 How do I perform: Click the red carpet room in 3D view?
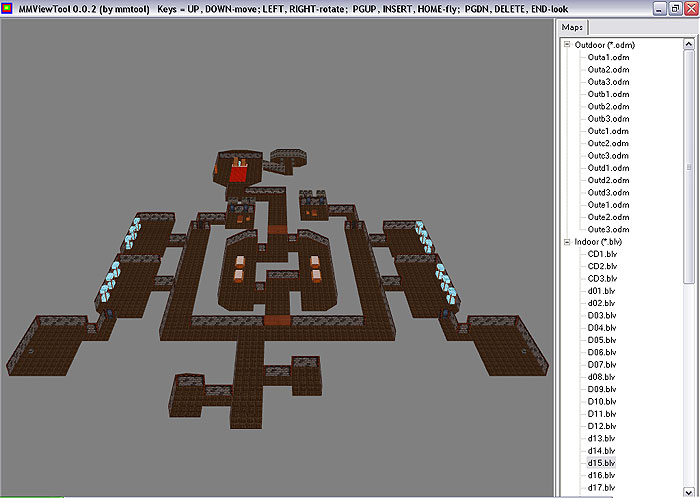tap(238, 173)
